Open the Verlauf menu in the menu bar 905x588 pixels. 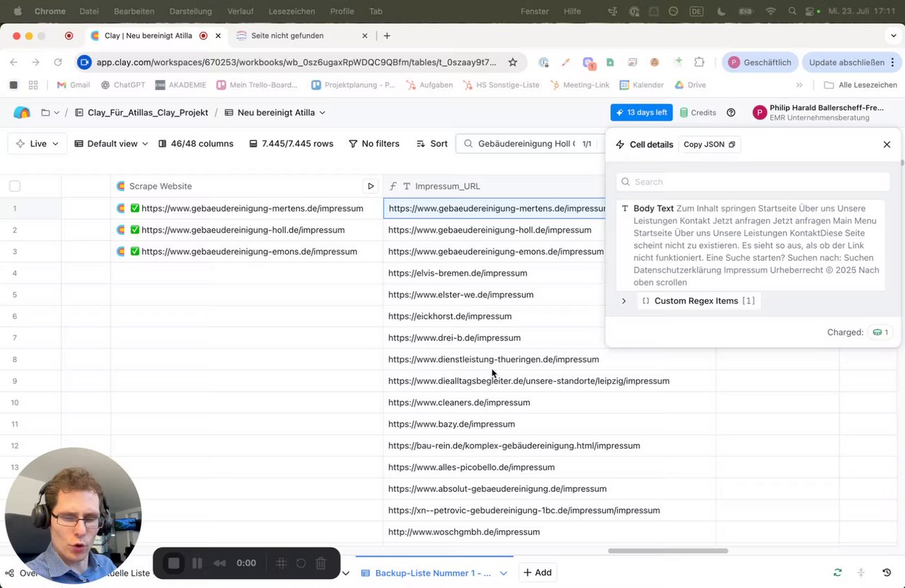coord(241,11)
